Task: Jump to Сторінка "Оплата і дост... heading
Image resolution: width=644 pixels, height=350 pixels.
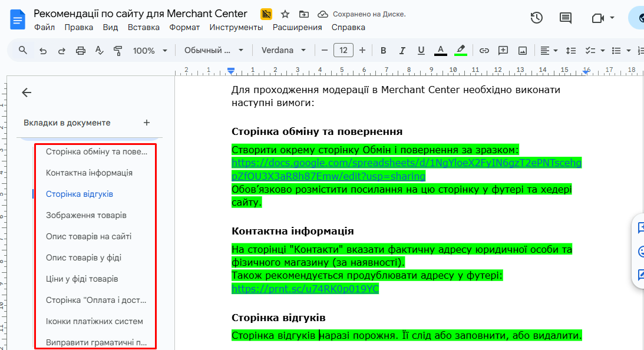Action: coord(96,301)
